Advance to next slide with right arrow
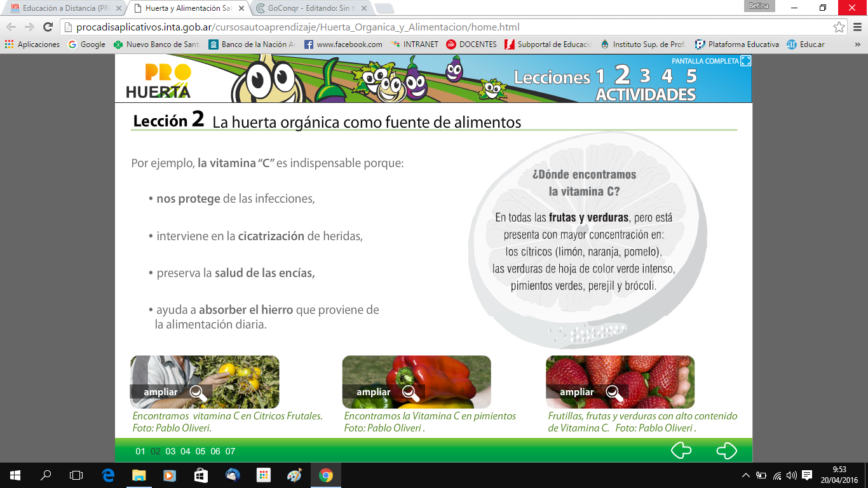This screenshot has width=868, height=488. [726, 451]
